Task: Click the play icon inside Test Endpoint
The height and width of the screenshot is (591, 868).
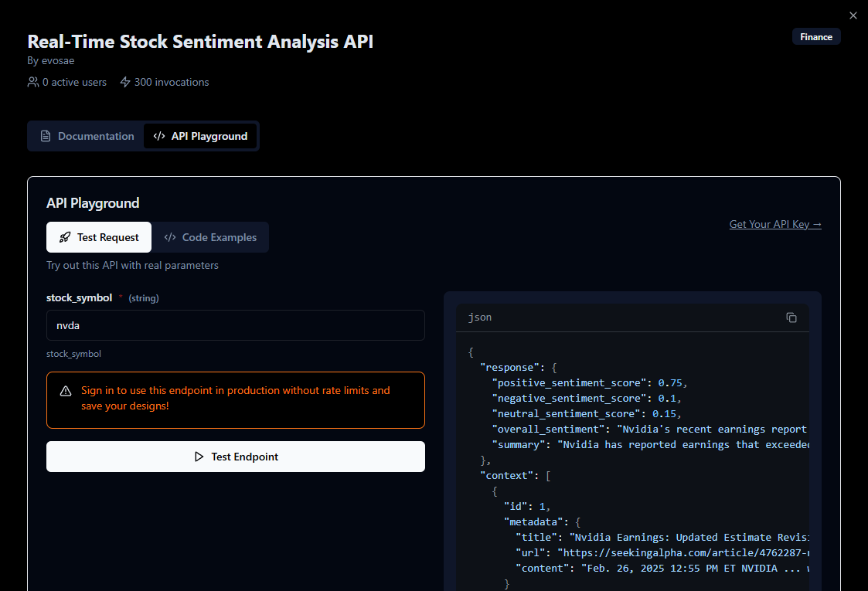Action: point(199,457)
